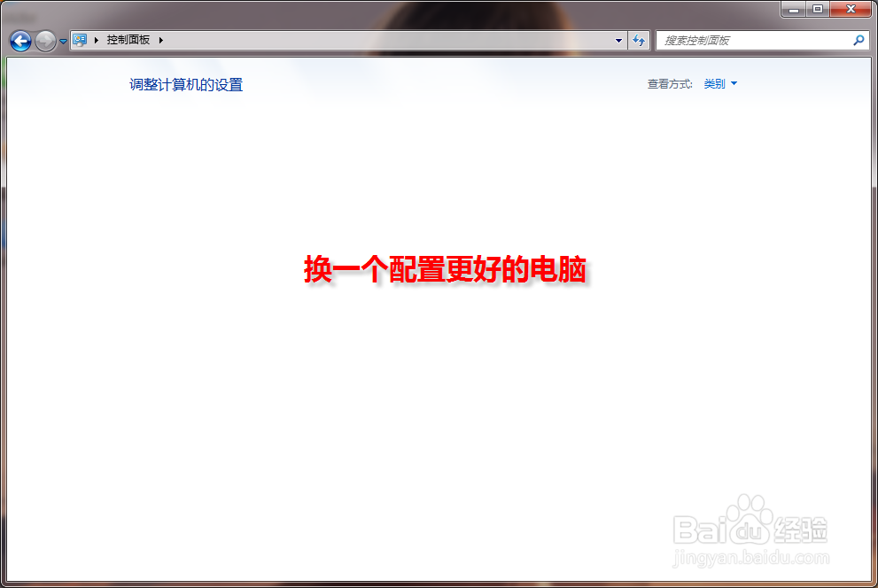Expand the arrow after the 控制面板 breadcrumb
Viewport: 878px width, 588px height.
160,40
